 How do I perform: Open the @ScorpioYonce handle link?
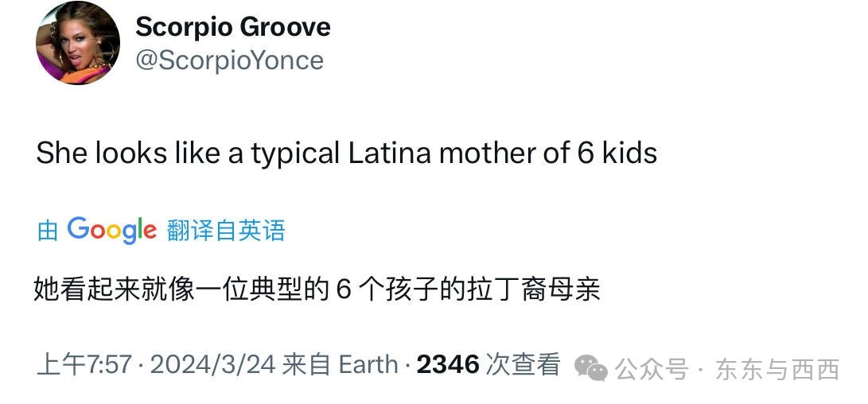[229, 60]
